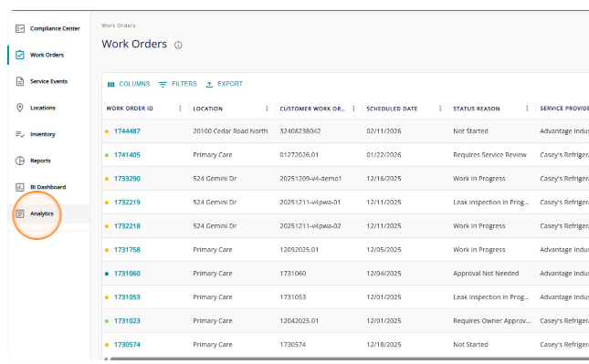The image size is (589, 364).
Task: Click customer work order 32408238042 cell
Action: pos(300,131)
